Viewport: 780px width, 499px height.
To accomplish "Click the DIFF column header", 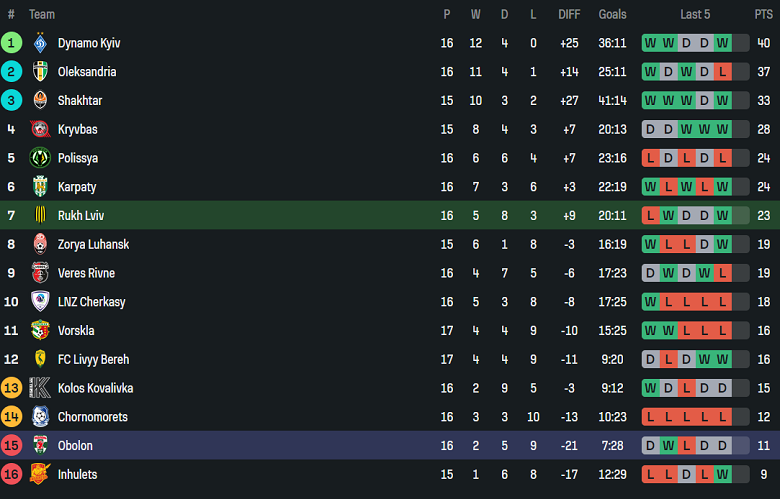I will pos(569,14).
